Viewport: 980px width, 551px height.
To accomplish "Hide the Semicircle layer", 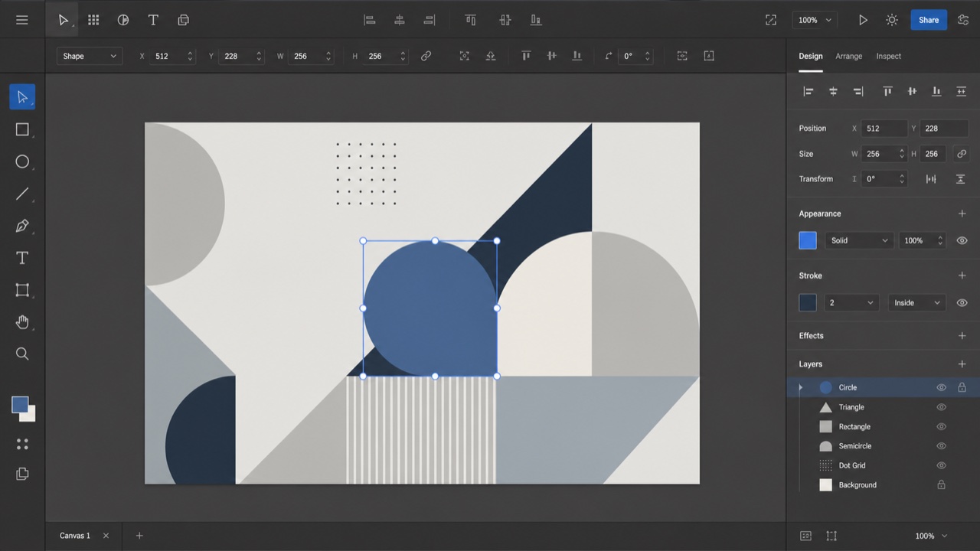I will click(x=942, y=446).
